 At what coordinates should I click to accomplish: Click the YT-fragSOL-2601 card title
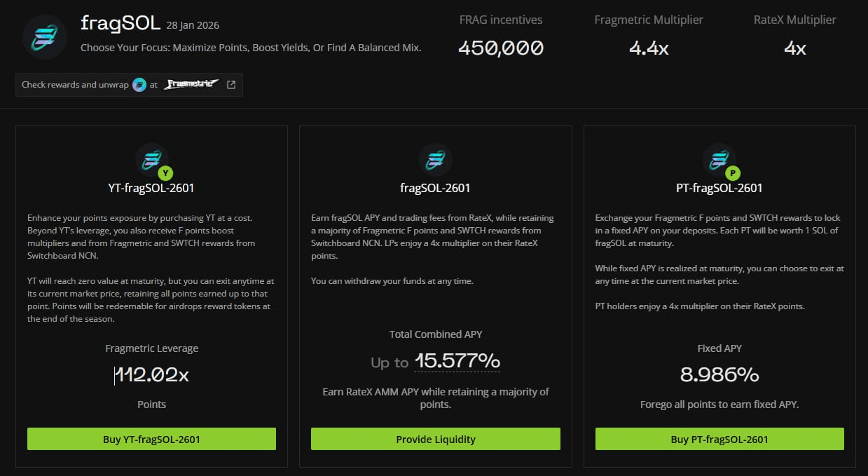151,188
